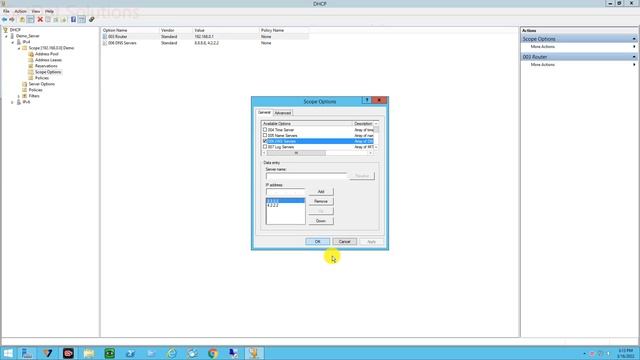Click the Remove button
Image resolution: width=640 pixels, height=360 pixels.
[x=321, y=201]
